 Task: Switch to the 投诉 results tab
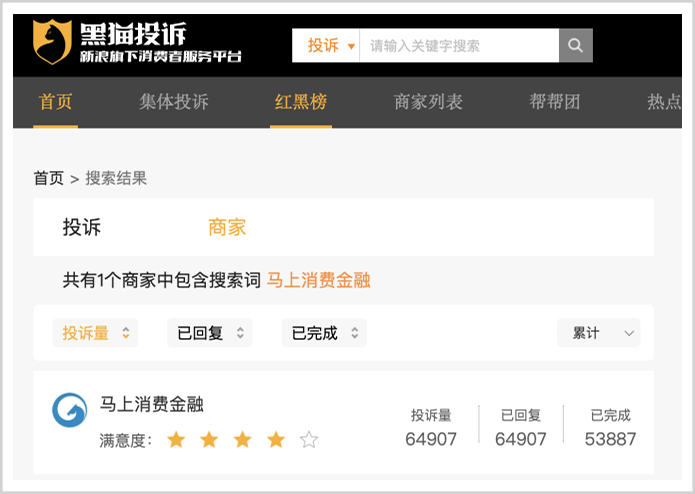coord(82,227)
